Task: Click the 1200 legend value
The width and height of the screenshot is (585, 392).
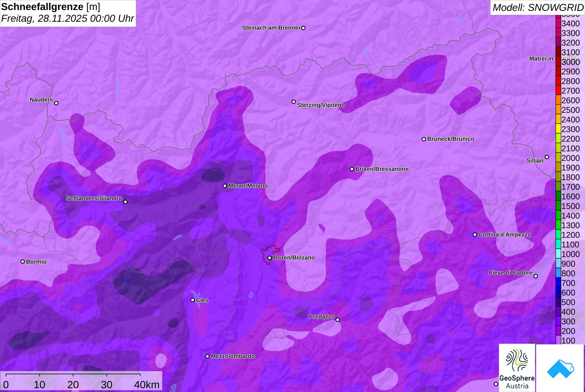Action: [x=570, y=235]
